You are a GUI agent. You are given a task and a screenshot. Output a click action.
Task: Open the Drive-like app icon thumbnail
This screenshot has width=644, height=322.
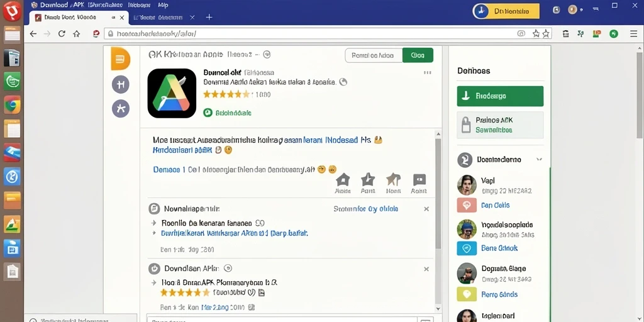pos(172,93)
